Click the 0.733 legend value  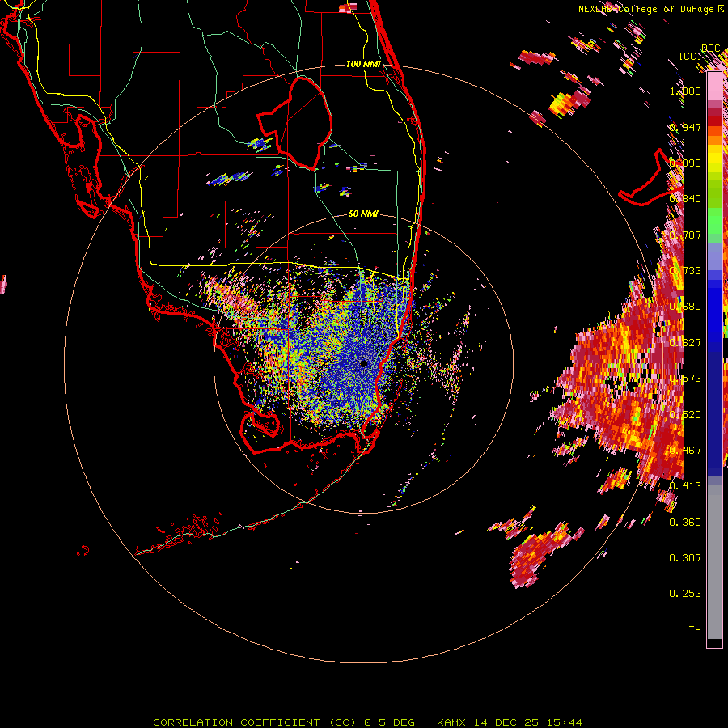click(685, 271)
